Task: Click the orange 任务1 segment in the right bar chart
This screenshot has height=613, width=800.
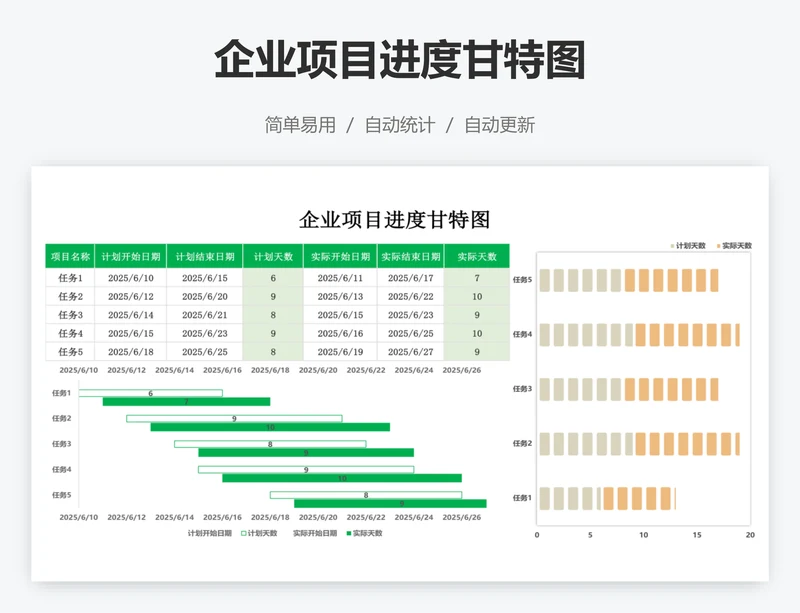Action: 638,498
